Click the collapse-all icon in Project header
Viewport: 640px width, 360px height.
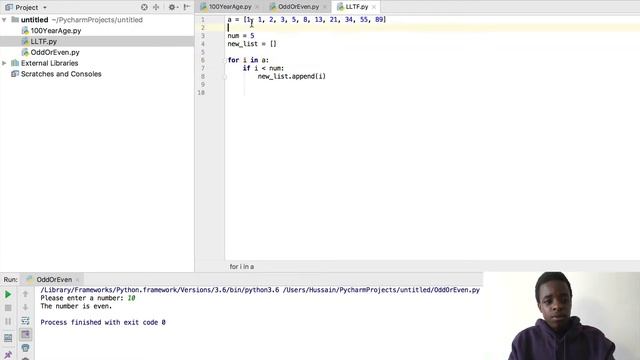tap(156, 7)
